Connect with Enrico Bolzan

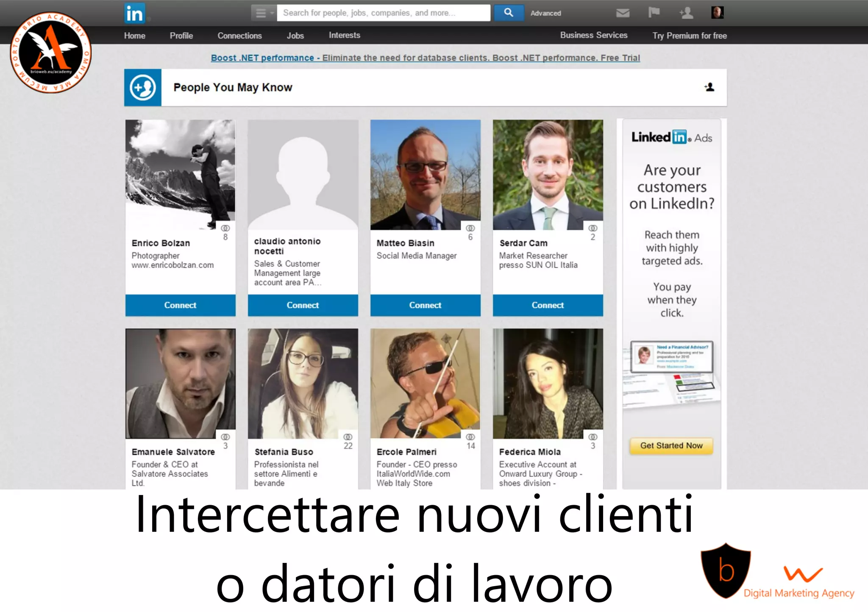pos(180,305)
